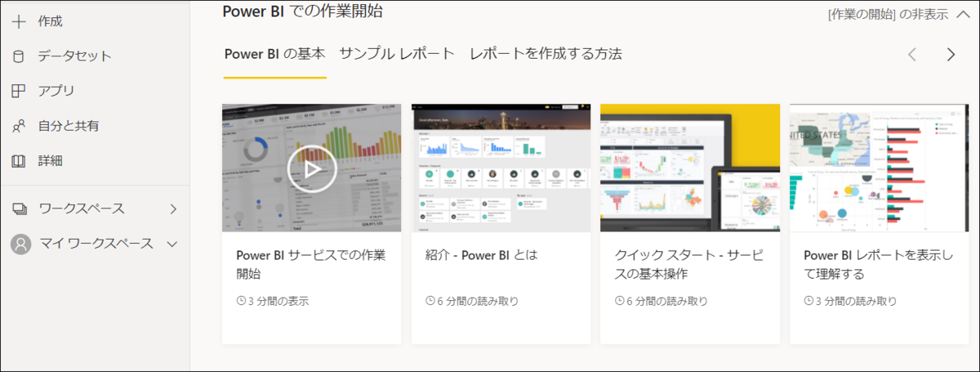Click the 自分と共有 people icon
The width and height of the screenshot is (980, 372).
tap(19, 126)
